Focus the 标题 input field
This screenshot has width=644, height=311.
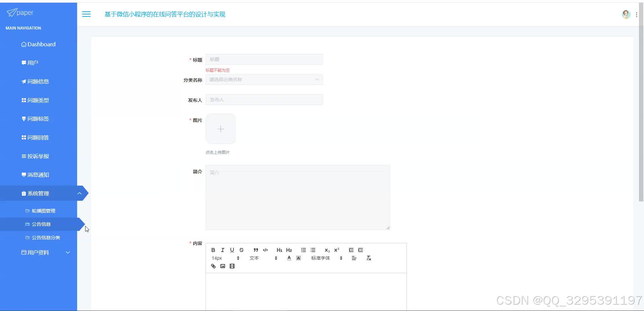click(x=264, y=59)
